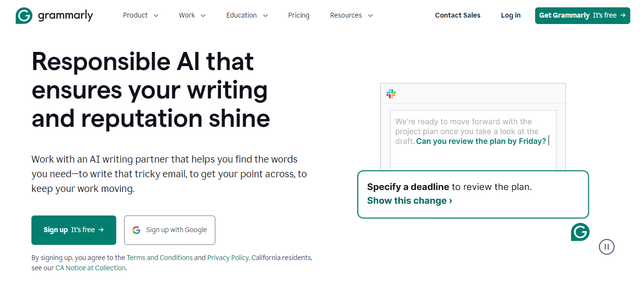
Task: Open the Terms and Conditions link
Action: pos(159,258)
